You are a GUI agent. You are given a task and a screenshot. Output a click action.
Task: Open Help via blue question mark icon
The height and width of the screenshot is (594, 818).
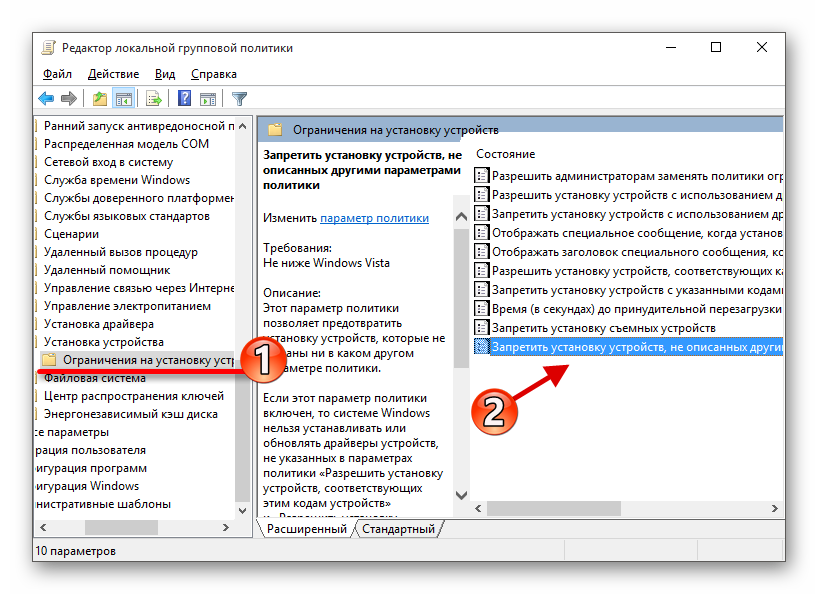click(184, 98)
